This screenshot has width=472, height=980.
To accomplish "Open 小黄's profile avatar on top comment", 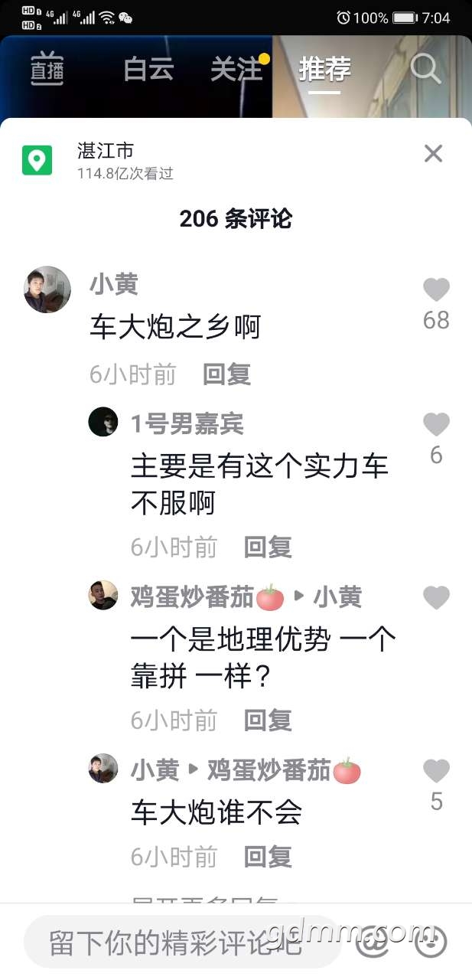I will pyautogui.click(x=47, y=289).
